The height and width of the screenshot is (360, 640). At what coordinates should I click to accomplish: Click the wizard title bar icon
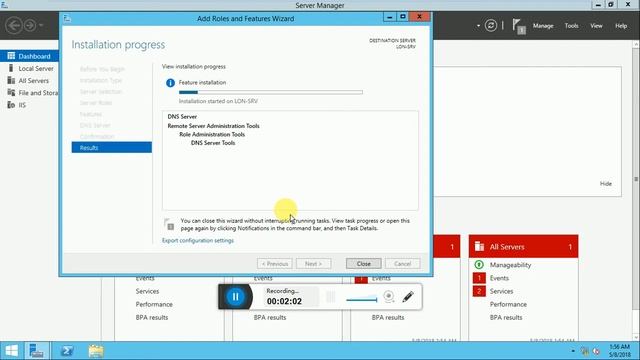67,18
